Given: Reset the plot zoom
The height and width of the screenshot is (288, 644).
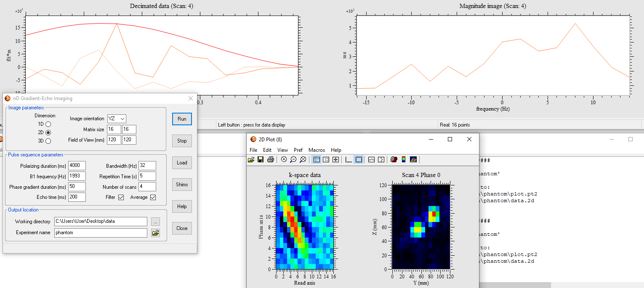Looking at the screenshot, I should (302, 159).
